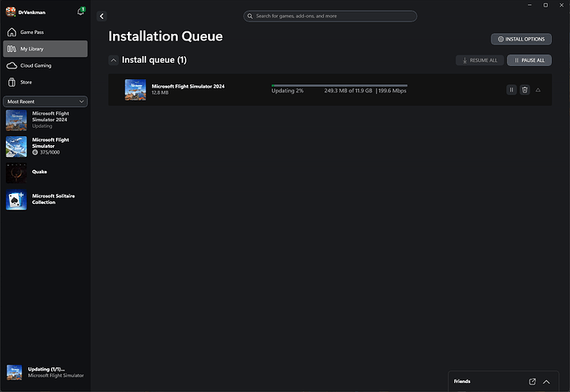Select Microsoft Flight Simulator 375/1000 in library list
Viewport: 570px width, 392px height.
pos(45,146)
